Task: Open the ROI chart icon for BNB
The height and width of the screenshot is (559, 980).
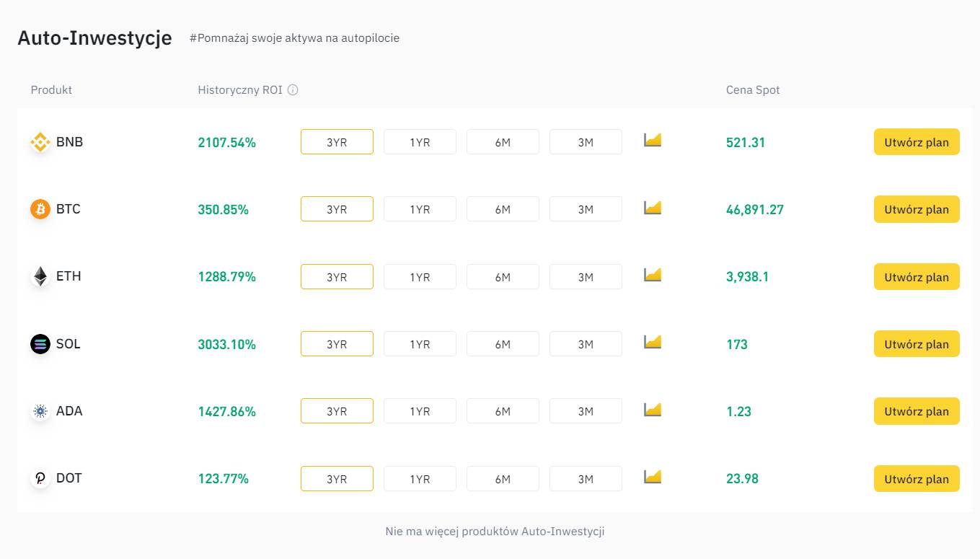Action: click(653, 141)
